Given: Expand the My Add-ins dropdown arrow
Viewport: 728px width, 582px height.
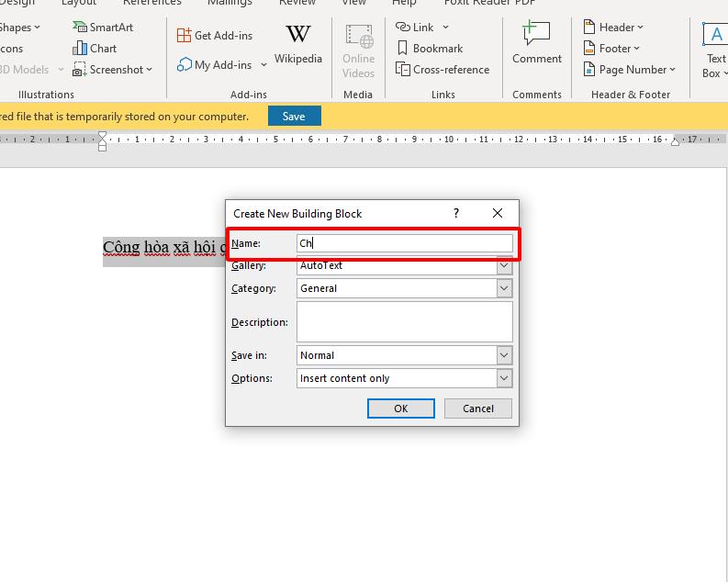Looking at the screenshot, I should click(x=263, y=65).
